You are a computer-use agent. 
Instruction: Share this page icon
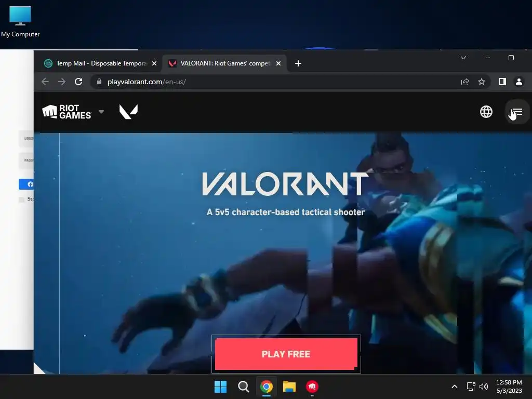pyautogui.click(x=465, y=82)
